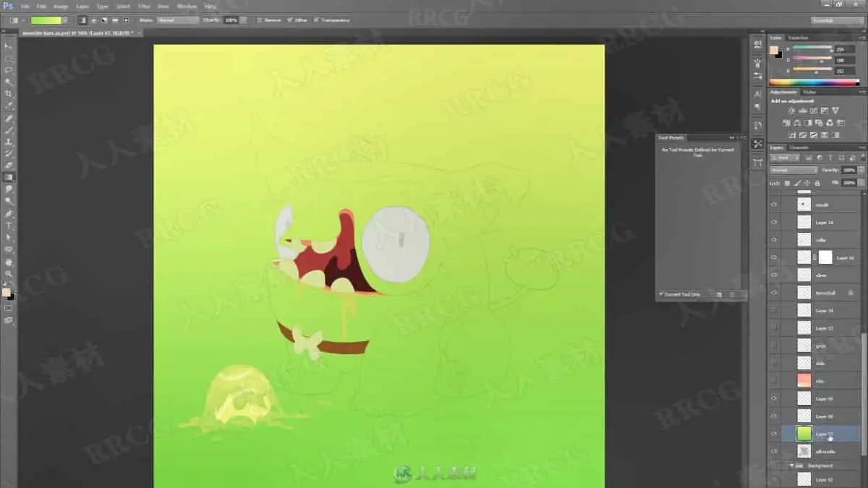Open the gradient Mode dropdown

[178, 20]
